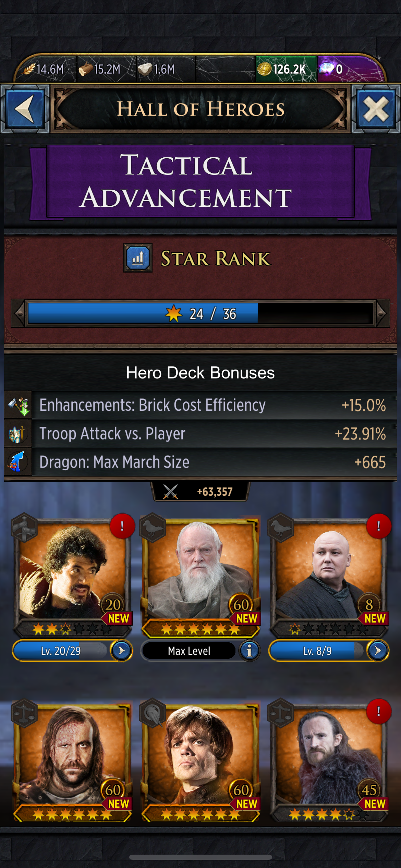The height and width of the screenshot is (868, 401).
Task: Tap the gold coins balance icon
Action: (264, 69)
